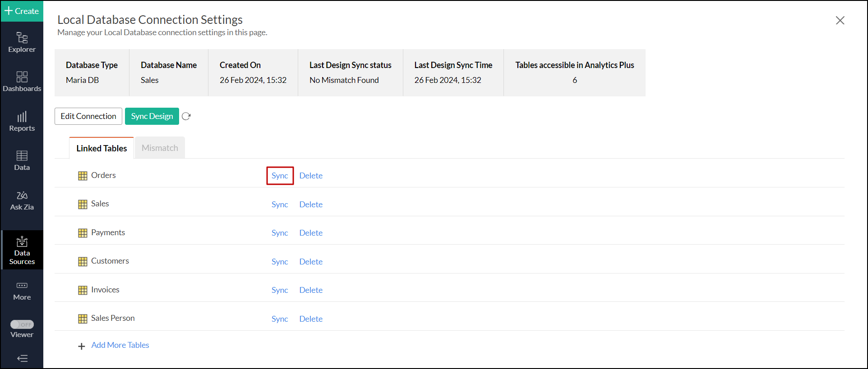Delete the Payments table link

311,233
